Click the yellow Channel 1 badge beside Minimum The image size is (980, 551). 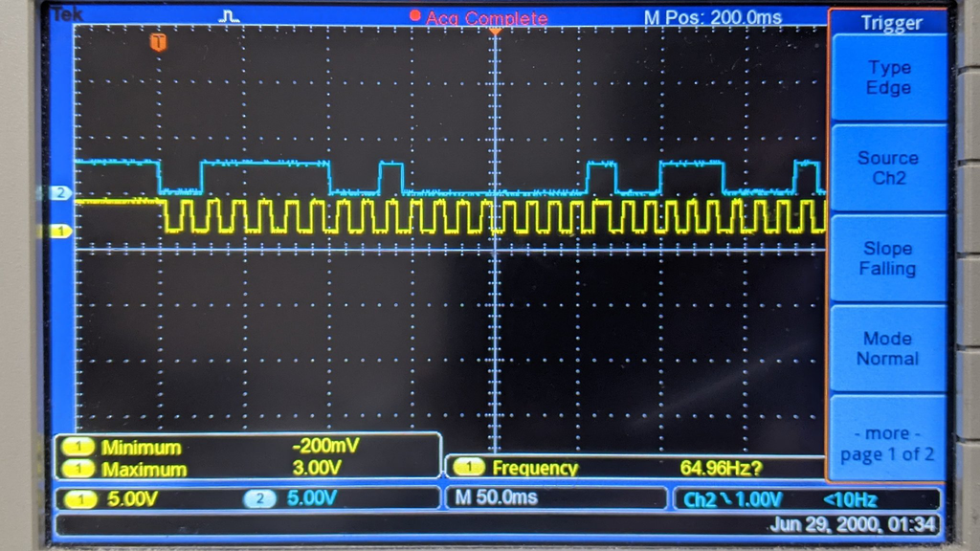click(78, 446)
